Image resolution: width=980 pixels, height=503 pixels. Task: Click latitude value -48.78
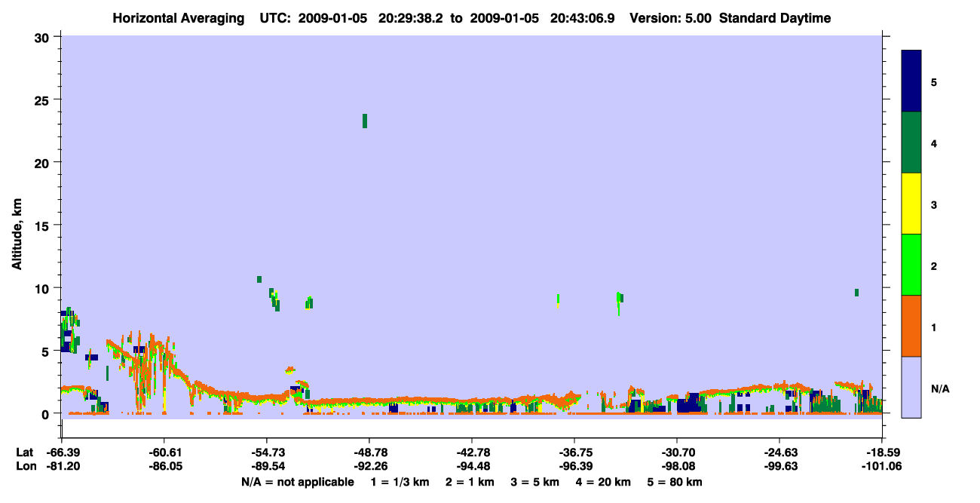pyautogui.click(x=369, y=452)
